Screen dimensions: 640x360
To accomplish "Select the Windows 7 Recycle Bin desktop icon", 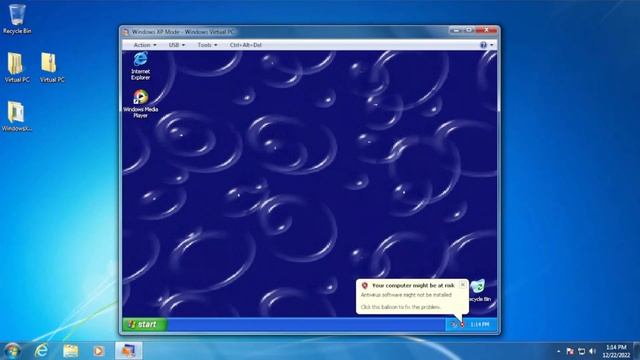I will pos(17,19).
